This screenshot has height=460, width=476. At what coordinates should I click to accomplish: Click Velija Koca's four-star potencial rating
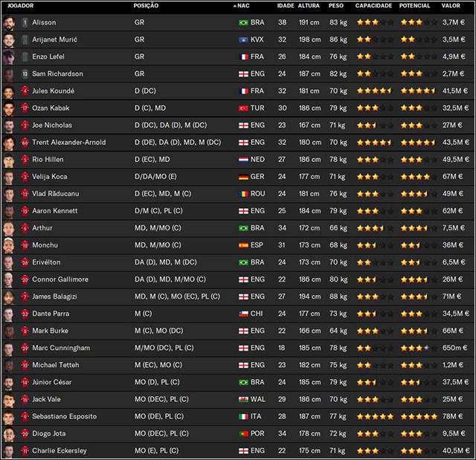click(419, 177)
